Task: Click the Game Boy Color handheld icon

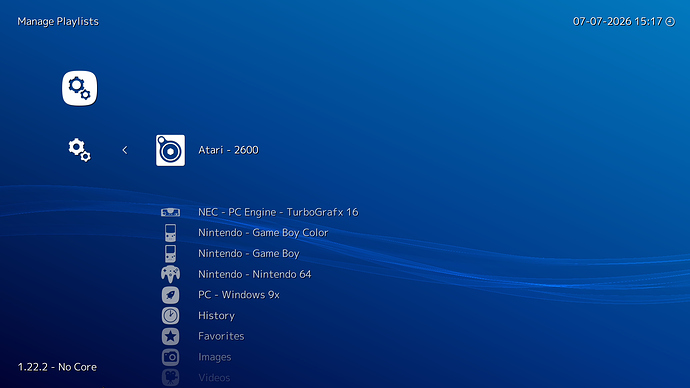Action: (170, 233)
